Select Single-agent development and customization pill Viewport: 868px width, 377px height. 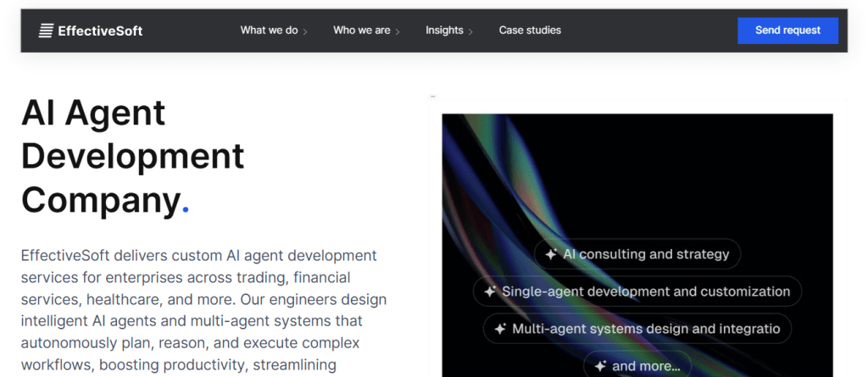[637, 291]
